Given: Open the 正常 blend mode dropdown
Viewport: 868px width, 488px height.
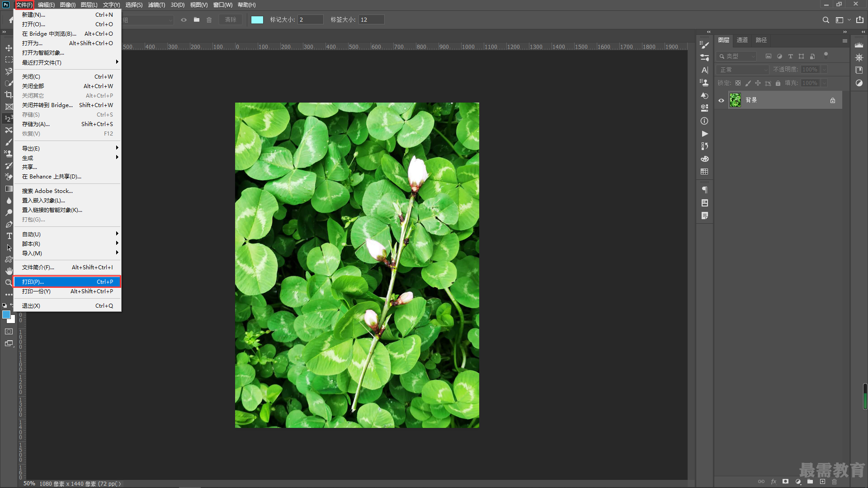Looking at the screenshot, I should (743, 70).
